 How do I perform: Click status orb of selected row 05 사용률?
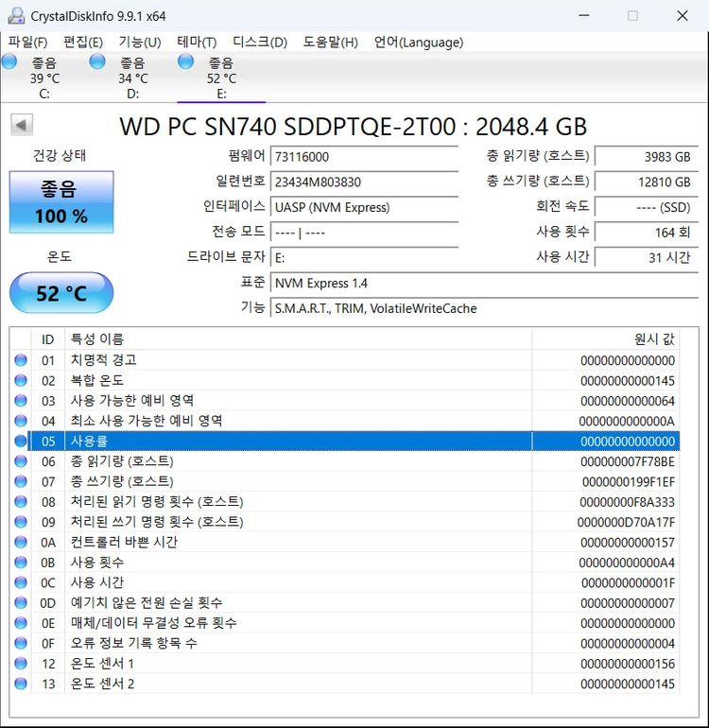21,442
